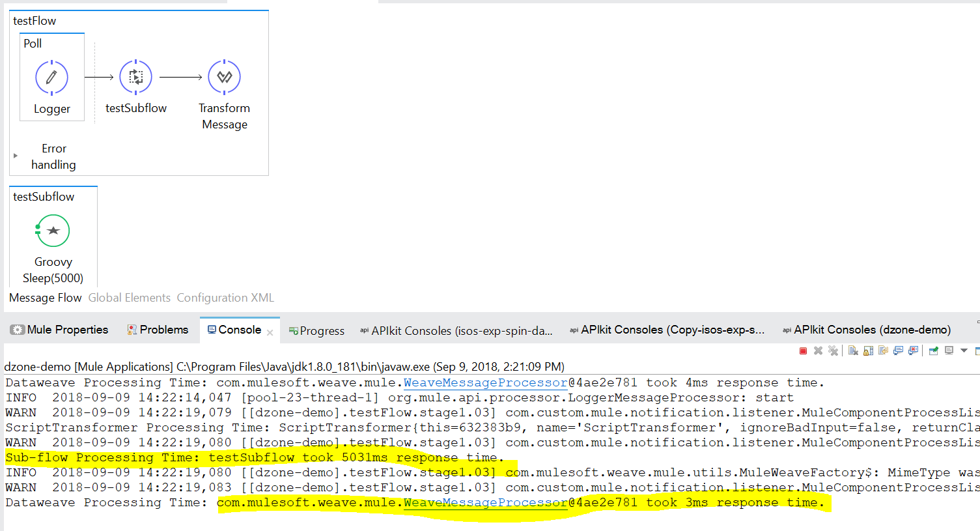The height and width of the screenshot is (531, 980).
Task: Toggle show console when standard output changes
Action: 898,351
